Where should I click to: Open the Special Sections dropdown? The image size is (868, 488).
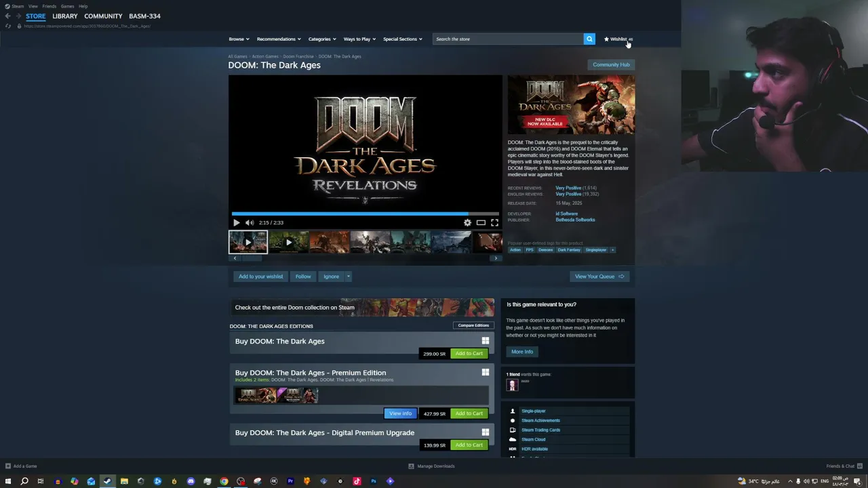403,39
